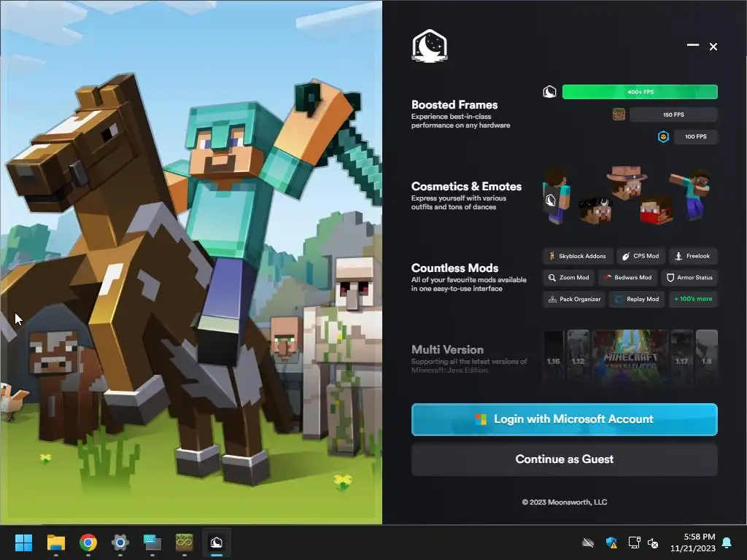Screen dimensions: 747x560
Task: Click the Freelook person icon
Action: tap(678, 256)
